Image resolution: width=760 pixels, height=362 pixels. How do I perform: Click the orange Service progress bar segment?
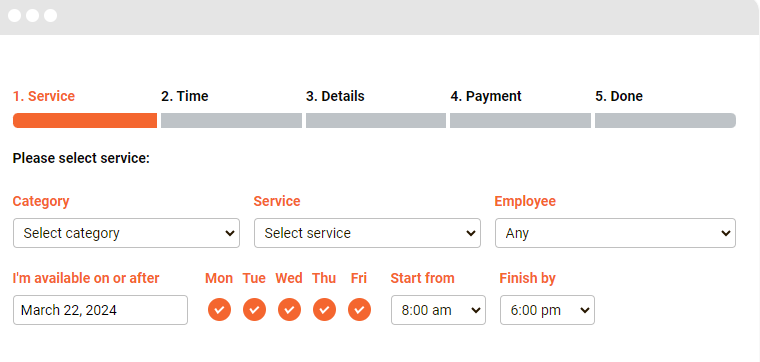[85, 121]
